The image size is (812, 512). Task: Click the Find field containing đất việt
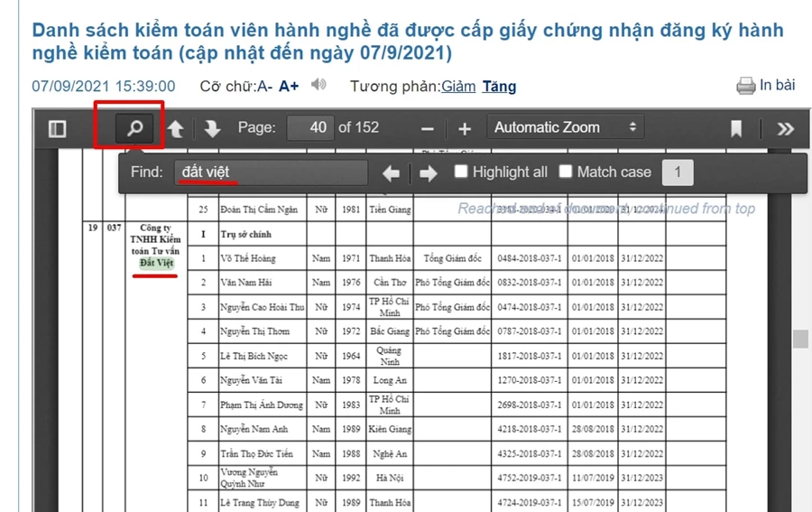272,172
